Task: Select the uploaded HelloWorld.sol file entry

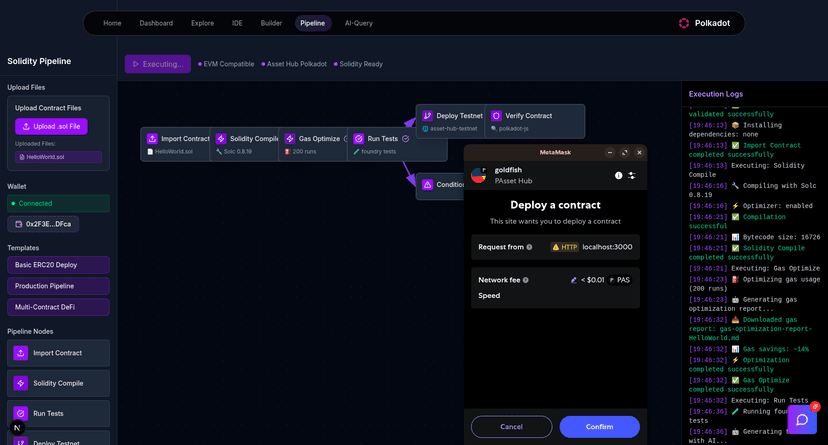Action: [58, 157]
